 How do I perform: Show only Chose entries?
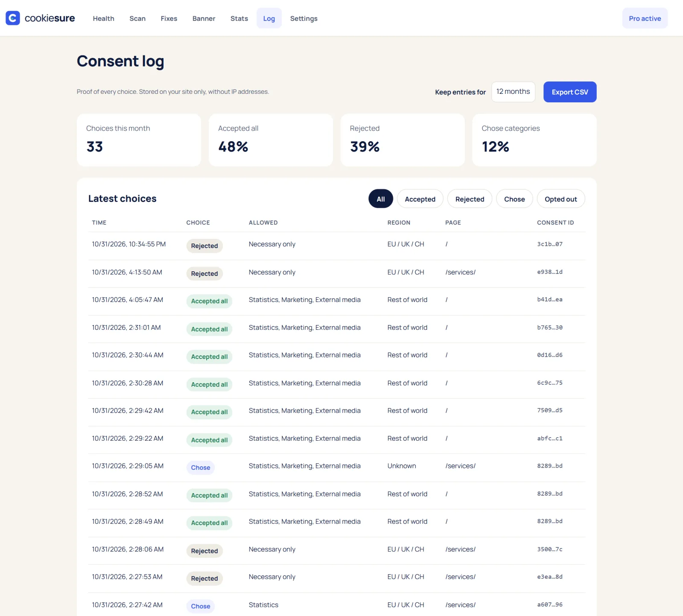tap(514, 199)
